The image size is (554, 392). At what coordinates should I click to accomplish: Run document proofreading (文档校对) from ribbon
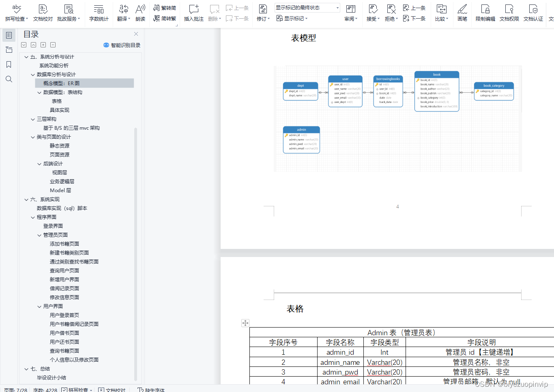tap(43, 12)
